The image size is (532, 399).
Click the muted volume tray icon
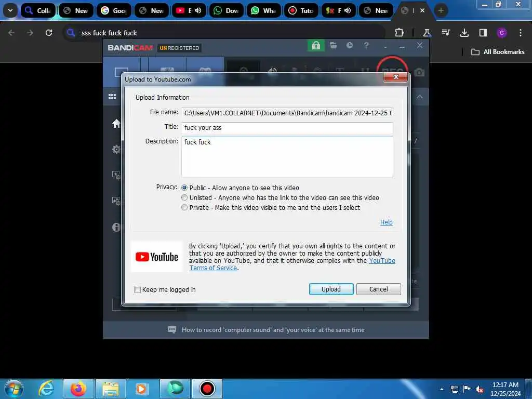click(x=480, y=390)
